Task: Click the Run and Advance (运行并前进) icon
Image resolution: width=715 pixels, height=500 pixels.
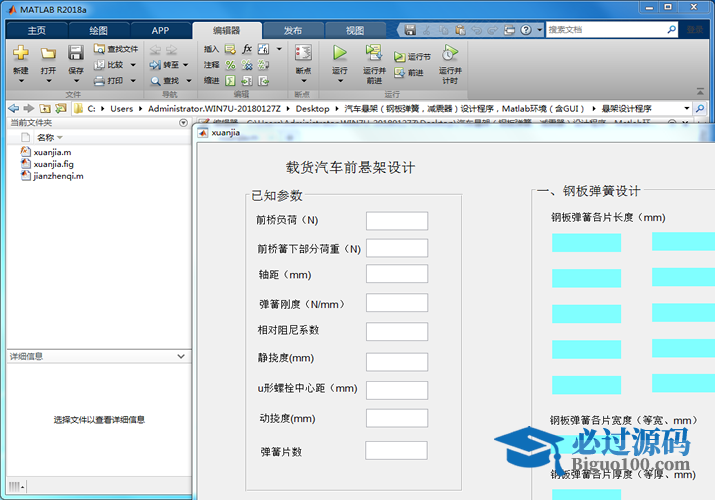Action: tap(374, 52)
